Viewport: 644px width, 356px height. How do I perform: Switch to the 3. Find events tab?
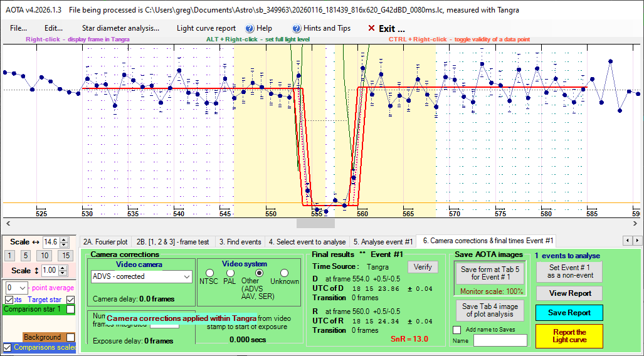(x=240, y=241)
